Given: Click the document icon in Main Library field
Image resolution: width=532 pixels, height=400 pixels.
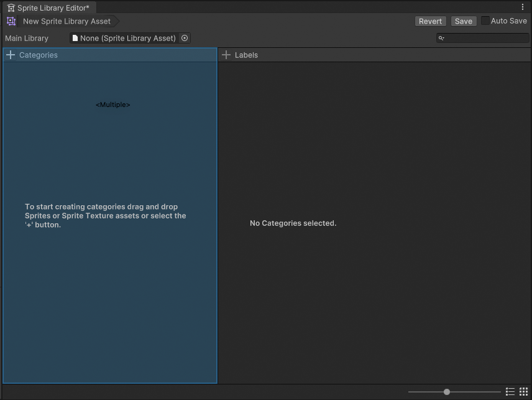Looking at the screenshot, I should tap(75, 38).
